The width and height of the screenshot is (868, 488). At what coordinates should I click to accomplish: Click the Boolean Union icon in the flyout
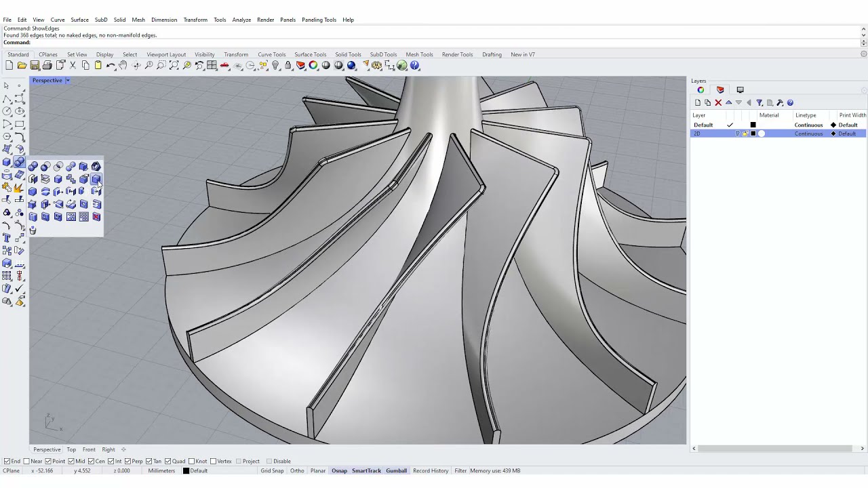(x=33, y=167)
